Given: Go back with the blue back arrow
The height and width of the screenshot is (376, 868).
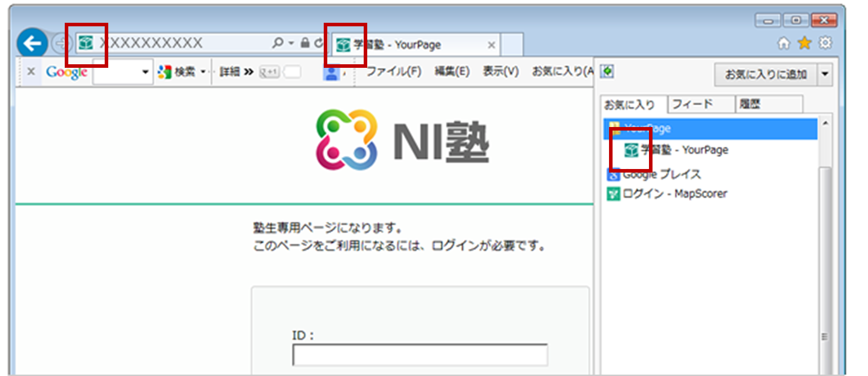Looking at the screenshot, I should coord(32,44).
